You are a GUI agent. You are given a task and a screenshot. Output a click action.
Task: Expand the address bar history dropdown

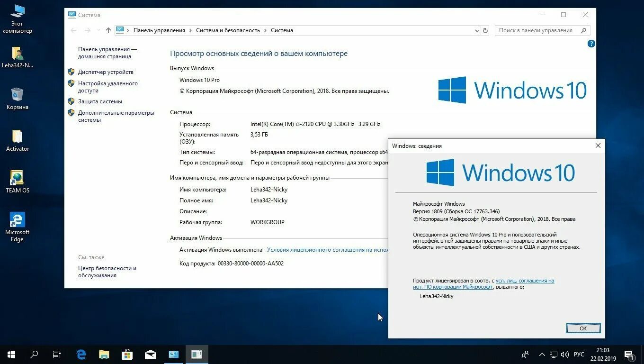(477, 30)
